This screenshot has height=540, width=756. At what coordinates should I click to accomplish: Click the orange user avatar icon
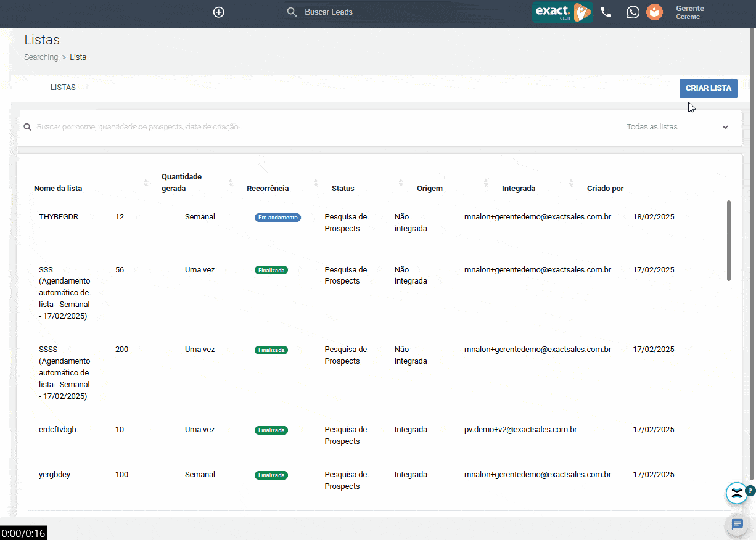(x=655, y=12)
